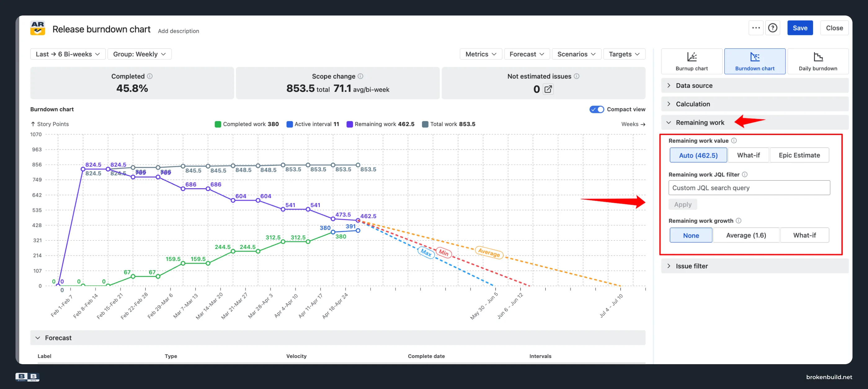Screen dimensions: 868x389
Task: Click the Average forecast line label
Action: click(x=489, y=252)
